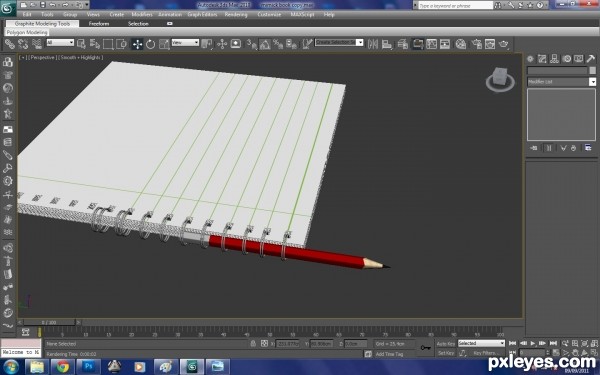Viewport: 600px width, 375px height.
Task: Toggle the Graphite Modeling Tools ribbon icon
Action: pyautogui.click(x=417, y=44)
